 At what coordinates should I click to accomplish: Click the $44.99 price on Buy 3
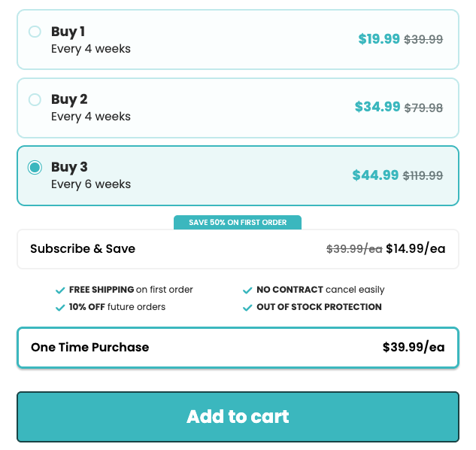[x=375, y=175]
